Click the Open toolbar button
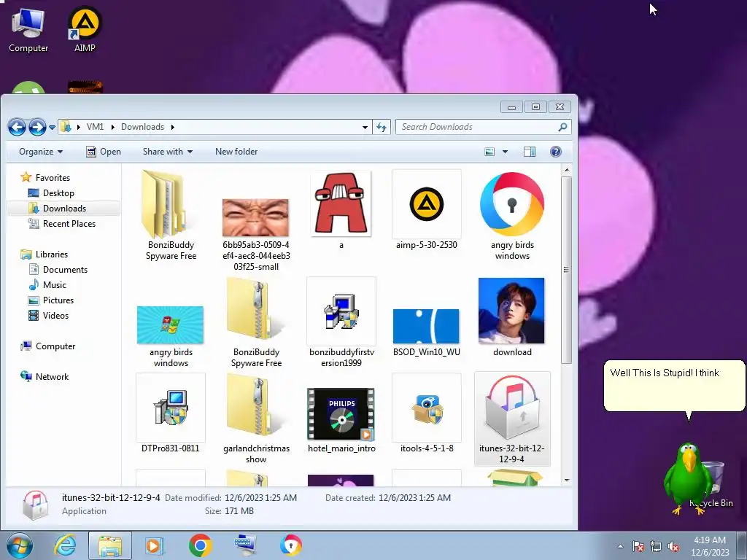747x560 pixels. (x=104, y=152)
